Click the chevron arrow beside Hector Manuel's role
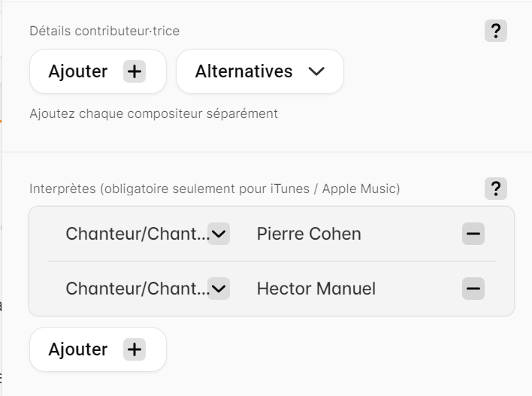Viewport: 532px width, 396px height. [219, 289]
